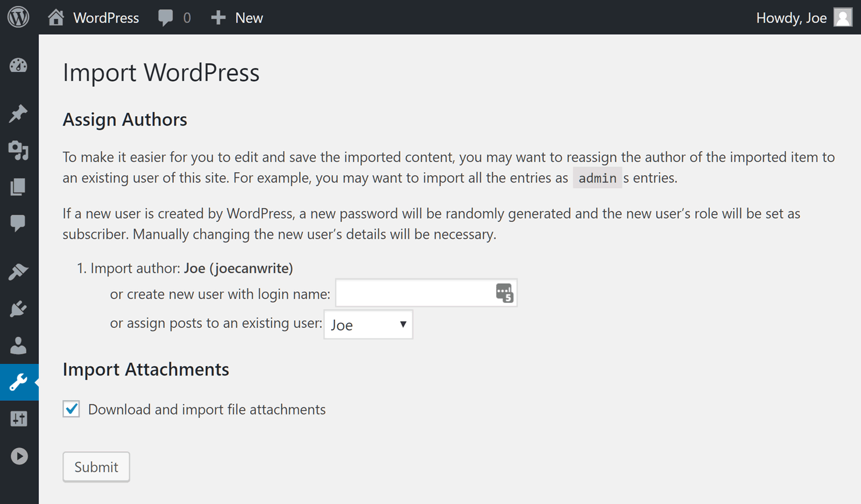Click the home site icon
The height and width of the screenshot is (504, 861).
pyautogui.click(x=56, y=17)
